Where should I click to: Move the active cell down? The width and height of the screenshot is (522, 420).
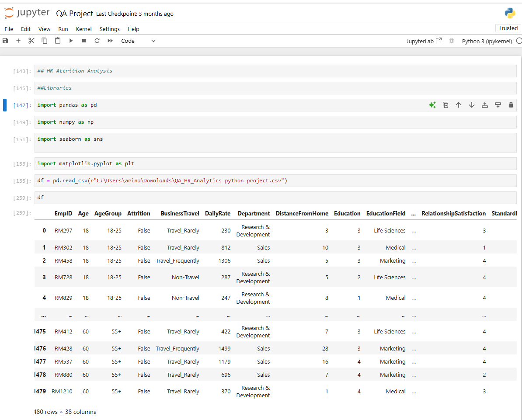[x=472, y=105]
